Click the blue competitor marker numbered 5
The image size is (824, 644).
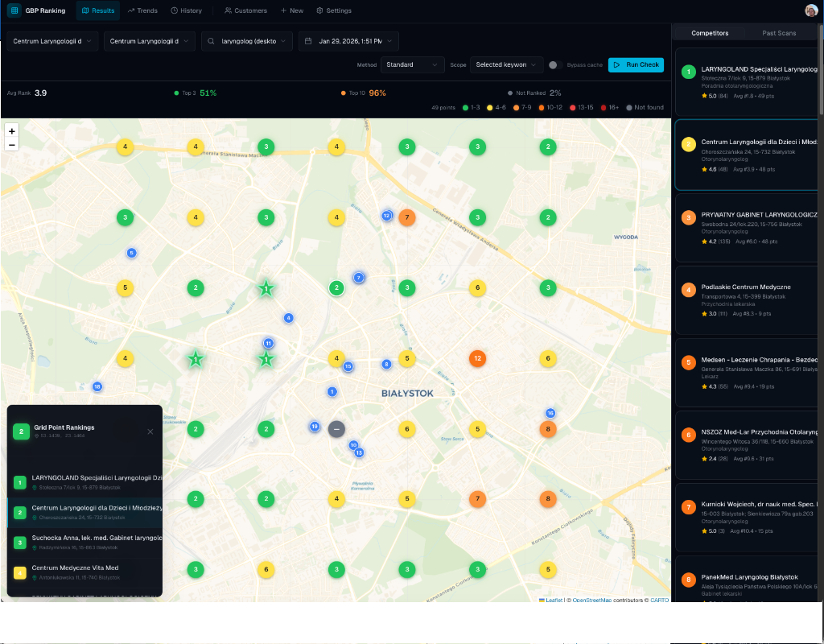coord(131,253)
